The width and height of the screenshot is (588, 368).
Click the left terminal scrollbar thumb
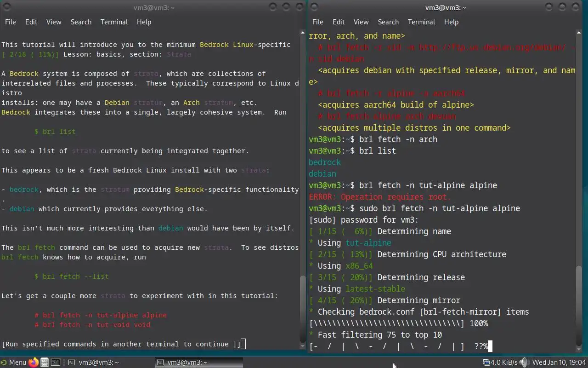pos(302,310)
